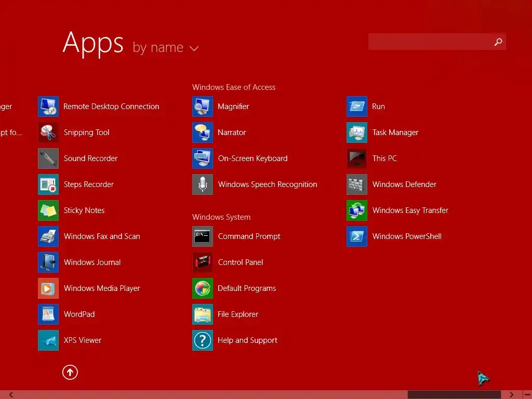Launch Default Programs icon
The width and height of the screenshot is (532, 399).
(x=203, y=288)
